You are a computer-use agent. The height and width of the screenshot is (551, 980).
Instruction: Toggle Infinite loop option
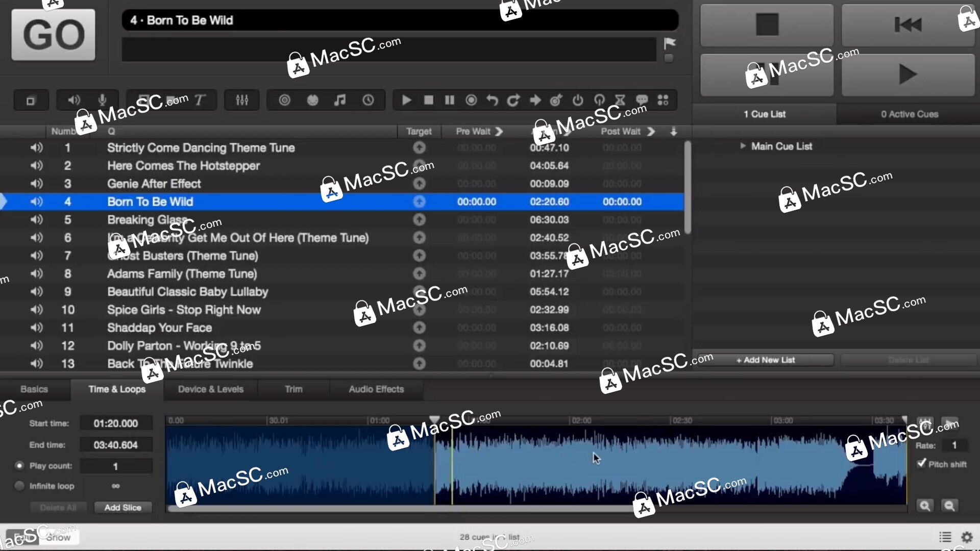click(19, 486)
